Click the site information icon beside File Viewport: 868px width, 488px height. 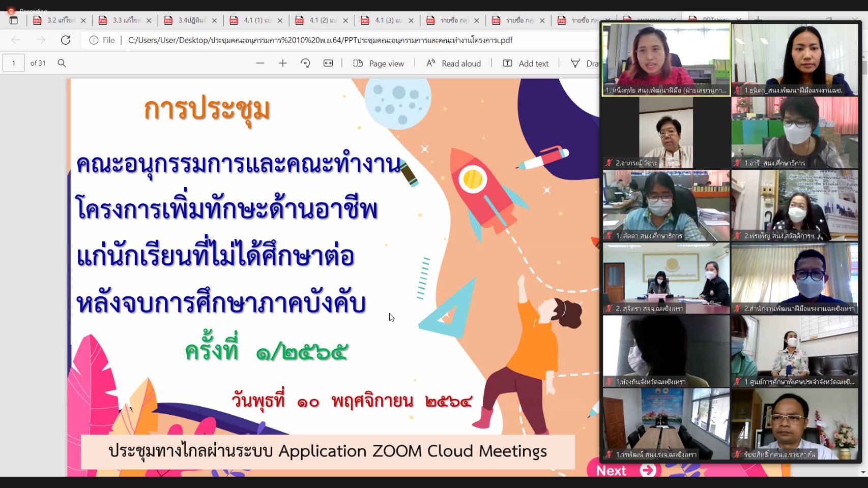pyautogui.click(x=94, y=40)
